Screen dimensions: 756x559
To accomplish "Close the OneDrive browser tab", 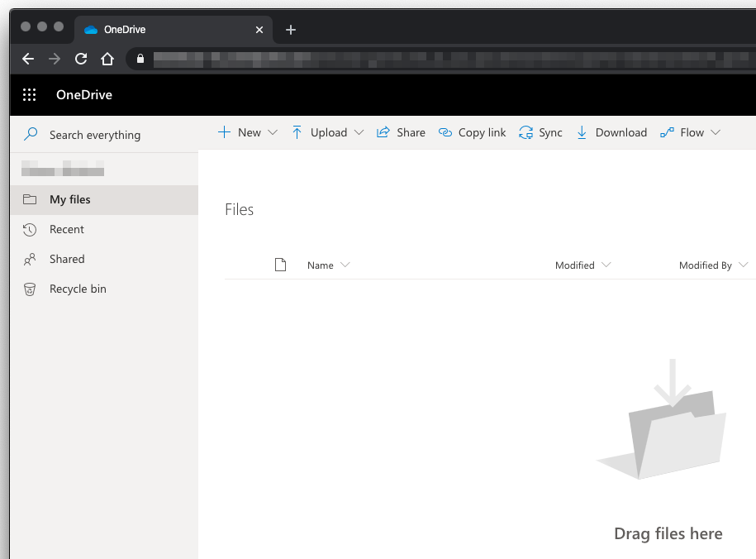I will point(259,30).
